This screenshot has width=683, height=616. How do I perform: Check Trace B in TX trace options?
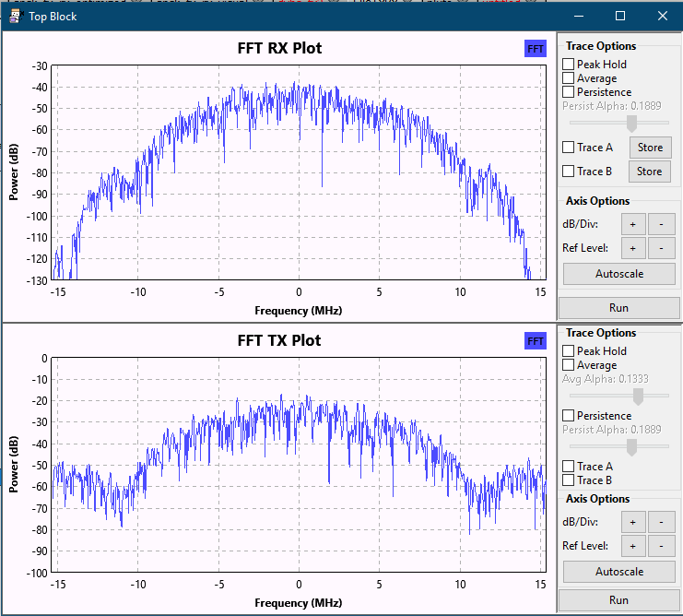pyautogui.click(x=569, y=480)
